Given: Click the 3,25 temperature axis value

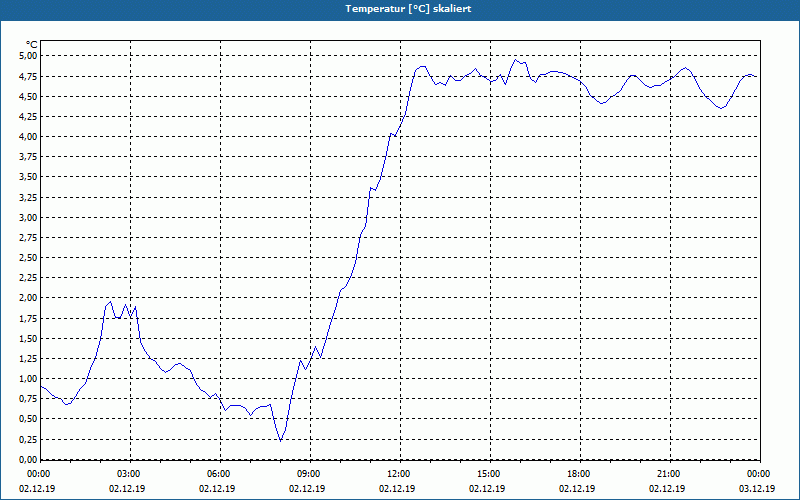Looking at the screenshot, I should (28, 197).
